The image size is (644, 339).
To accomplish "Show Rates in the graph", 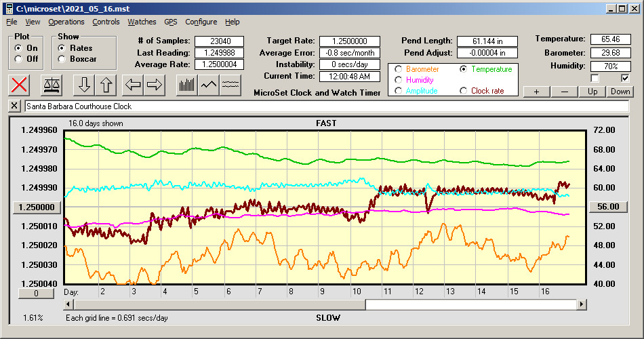I will coord(62,48).
